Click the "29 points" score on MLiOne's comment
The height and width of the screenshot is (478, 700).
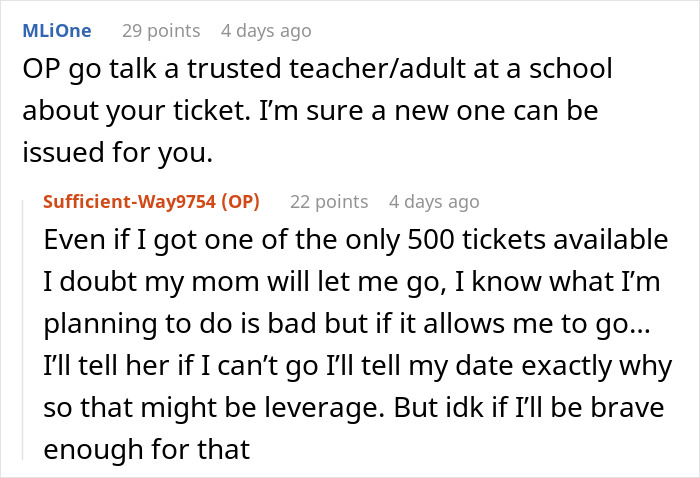[161, 31]
